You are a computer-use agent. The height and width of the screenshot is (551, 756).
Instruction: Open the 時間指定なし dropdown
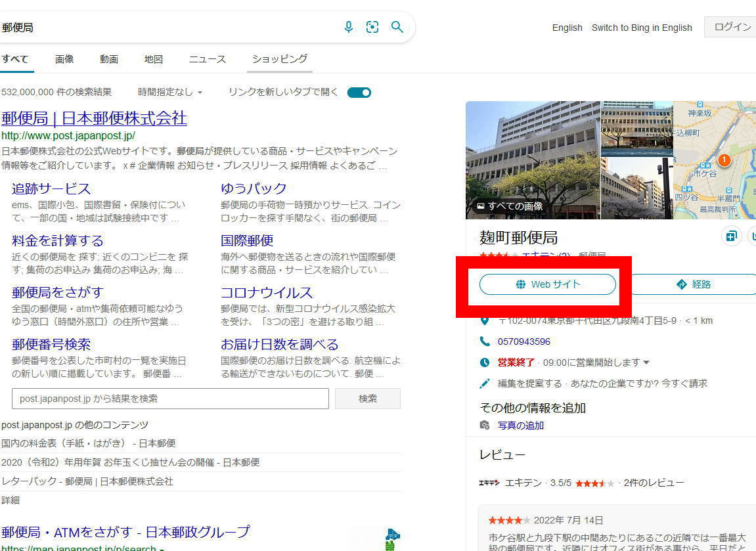click(169, 92)
